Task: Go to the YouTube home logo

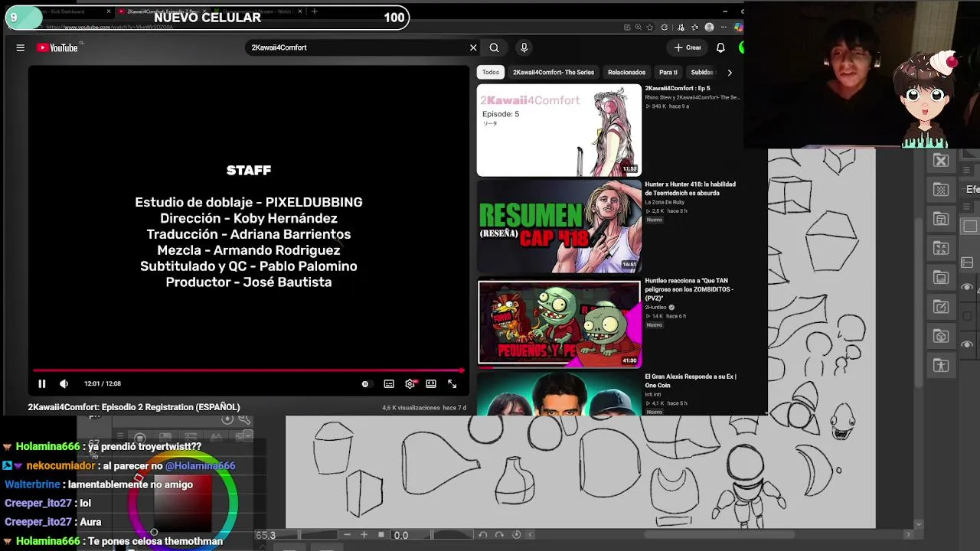Action: point(57,47)
